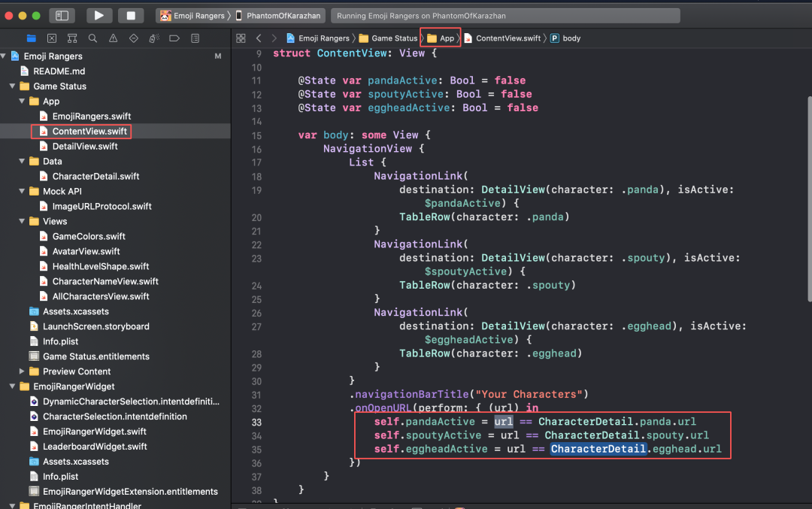Image resolution: width=812 pixels, height=509 pixels.
Task: Open the Source Control navigator icon
Action: tap(52, 38)
